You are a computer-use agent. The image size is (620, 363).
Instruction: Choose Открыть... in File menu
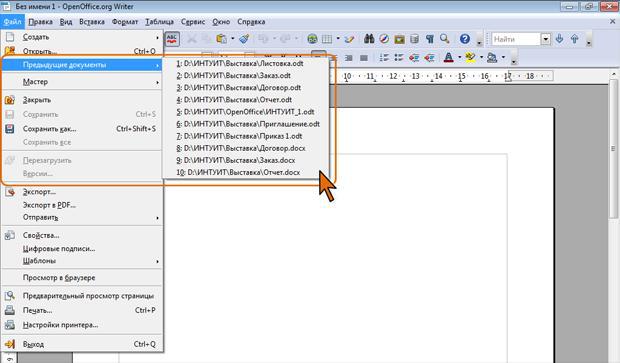[82, 51]
